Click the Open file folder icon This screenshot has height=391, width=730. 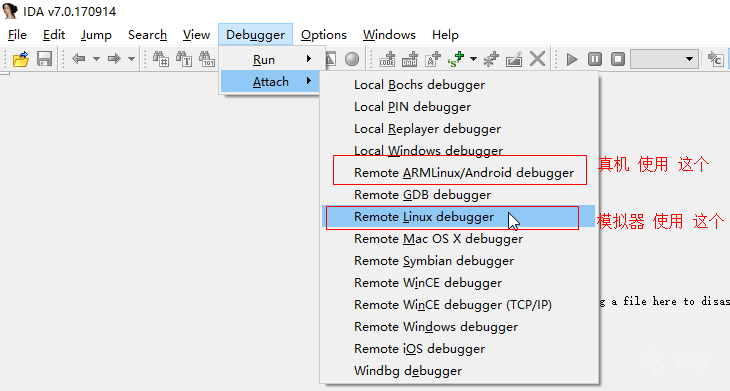click(21, 59)
